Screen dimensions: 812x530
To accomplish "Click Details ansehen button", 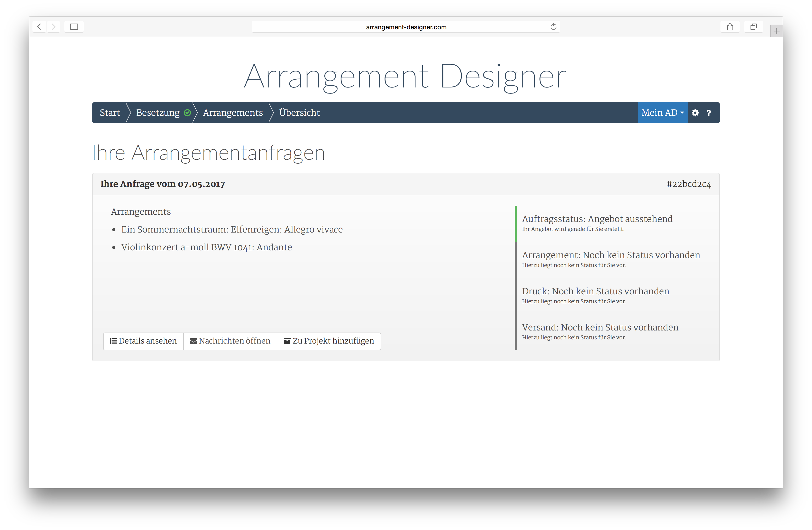I will (x=143, y=341).
